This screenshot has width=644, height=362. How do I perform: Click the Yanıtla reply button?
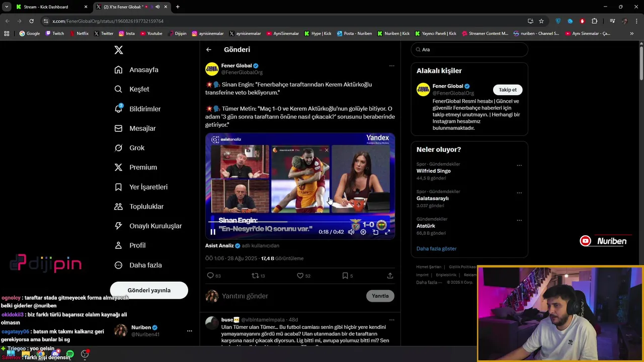click(380, 296)
